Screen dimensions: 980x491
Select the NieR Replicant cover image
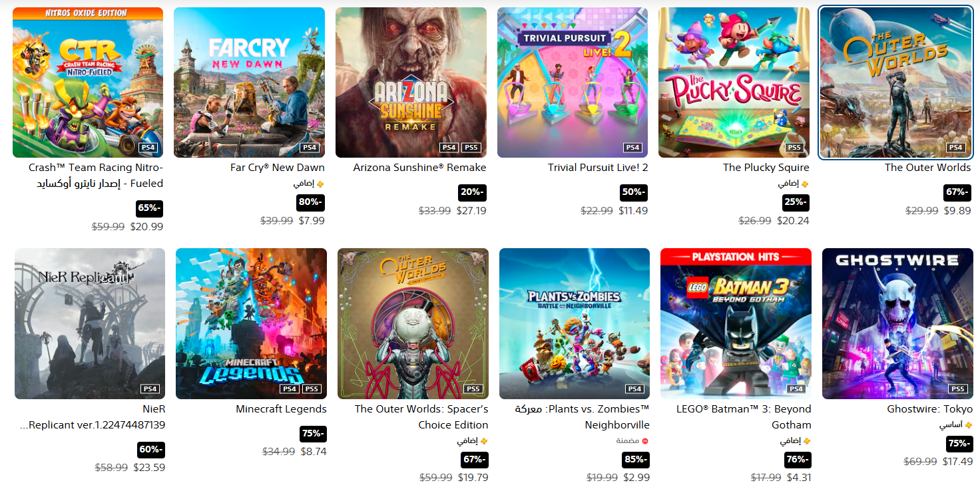[x=90, y=323]
